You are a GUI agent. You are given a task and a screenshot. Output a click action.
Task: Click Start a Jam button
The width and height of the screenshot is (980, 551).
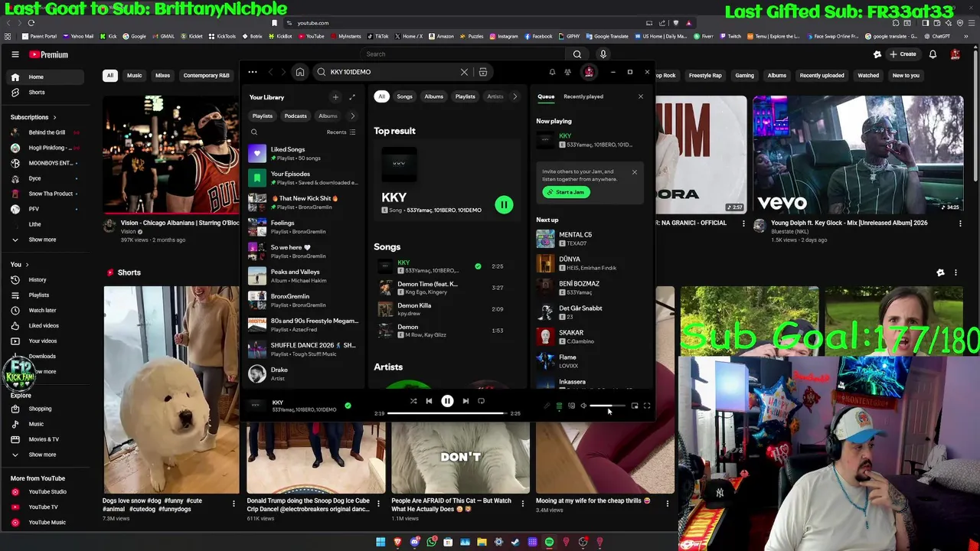point(566,192)
